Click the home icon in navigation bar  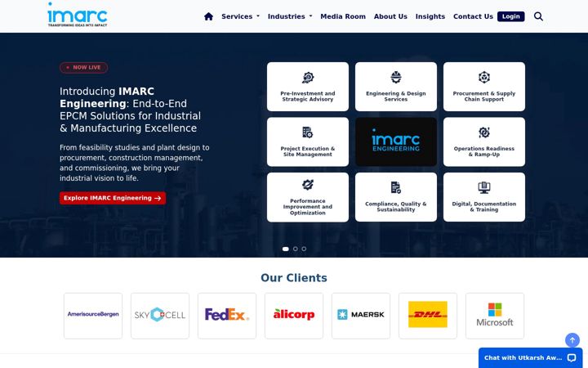click(x=208, y=16)
